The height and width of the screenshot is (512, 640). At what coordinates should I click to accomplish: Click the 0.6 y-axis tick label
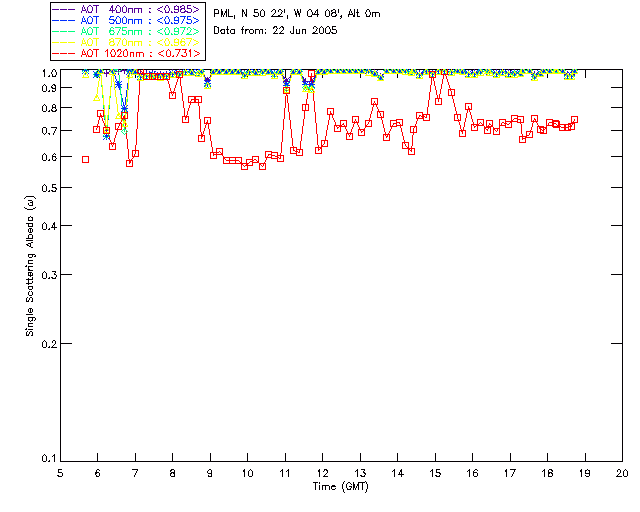pyautogui.click(x=49, y=157)
